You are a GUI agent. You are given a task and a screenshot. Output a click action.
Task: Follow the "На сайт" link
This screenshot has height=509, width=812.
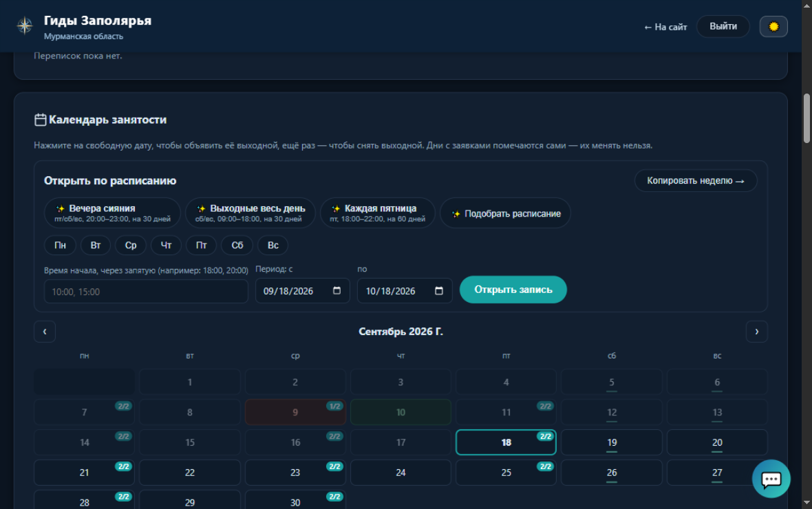click(x=665, y=27)
